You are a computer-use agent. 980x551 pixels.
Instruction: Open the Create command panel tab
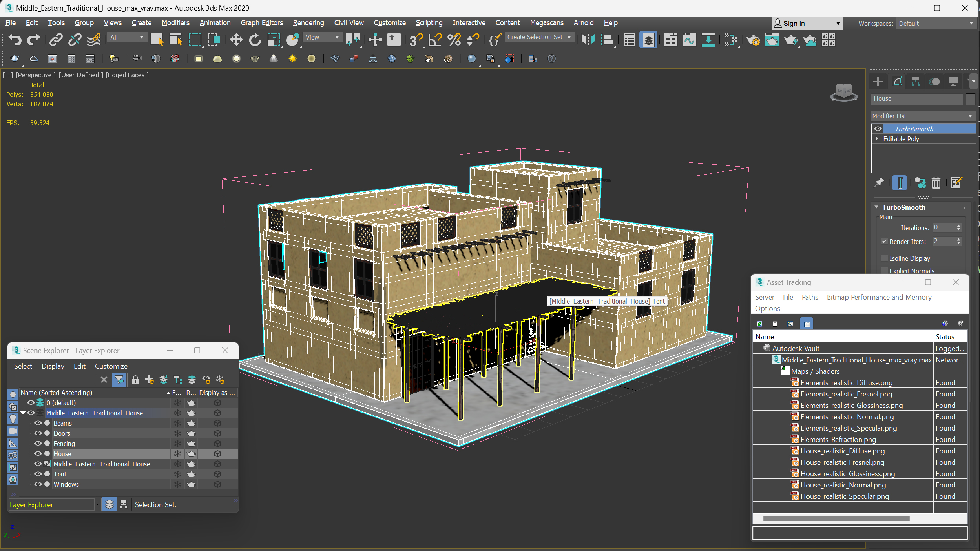click(x=878, y=82)
